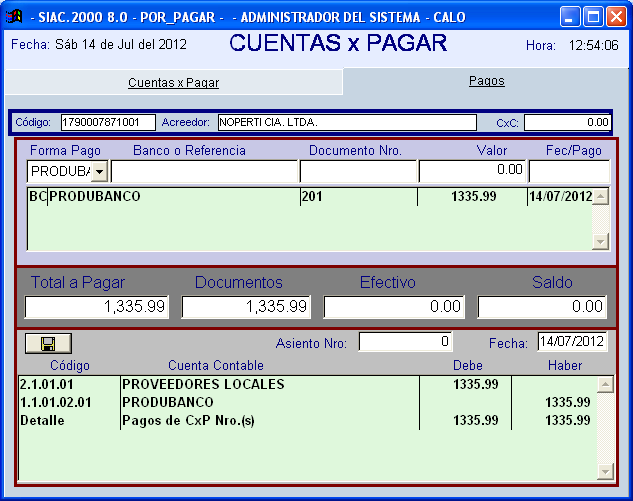The width and height of the screenshot is (633, 501).
Task: Switch to the Pagos tab
Action: pos(487,81)
